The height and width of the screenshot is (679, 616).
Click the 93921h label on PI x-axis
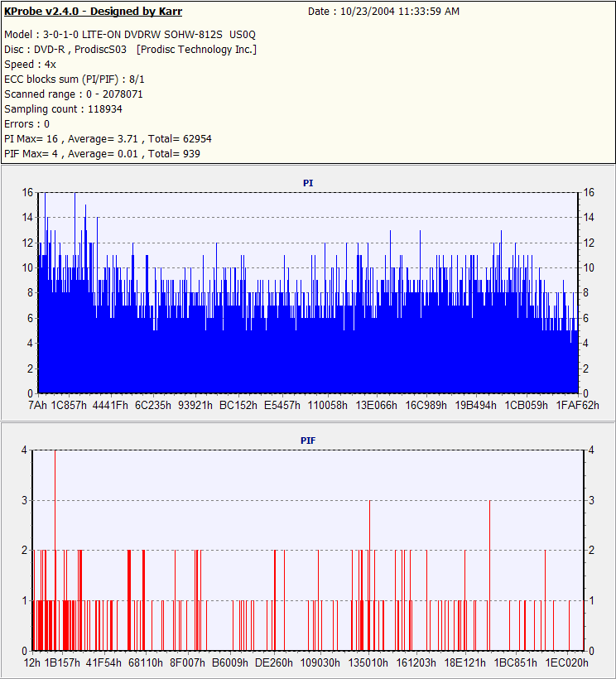195,405
